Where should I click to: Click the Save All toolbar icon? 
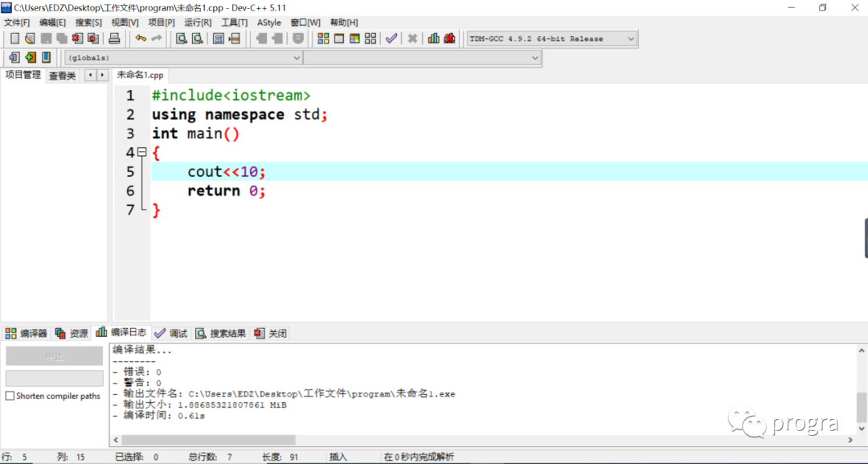(62, 39)
